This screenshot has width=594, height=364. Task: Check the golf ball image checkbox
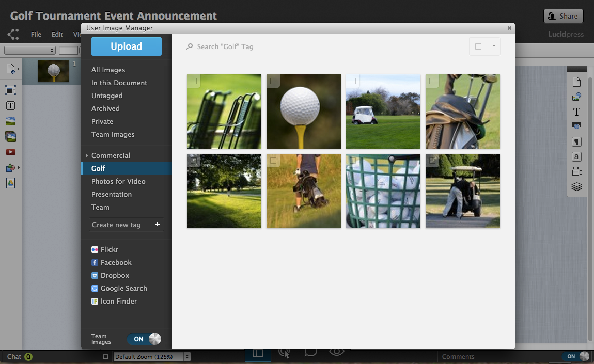point(273,81)
